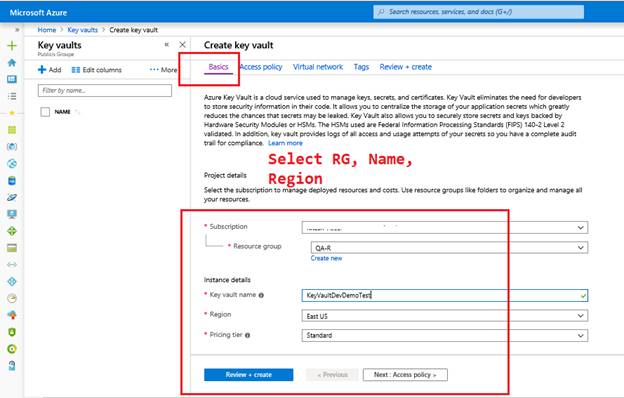Open the green Cost Management circle icon

(12, 349)
